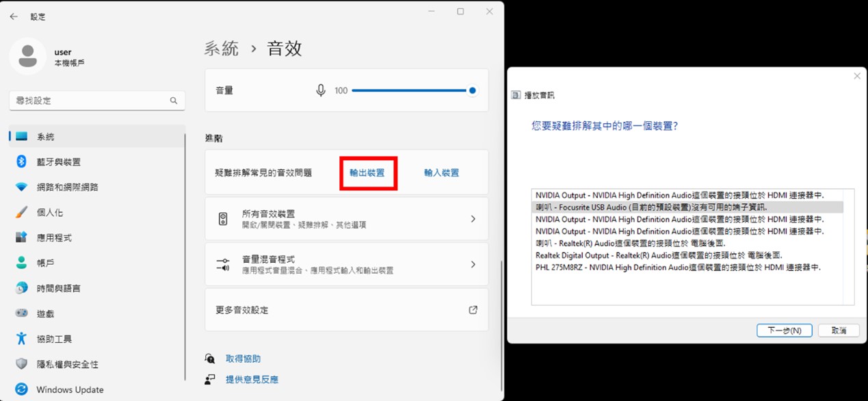The image size is (868, 401).
Task: Click the search magnifier icon
Action: [174, 101]
